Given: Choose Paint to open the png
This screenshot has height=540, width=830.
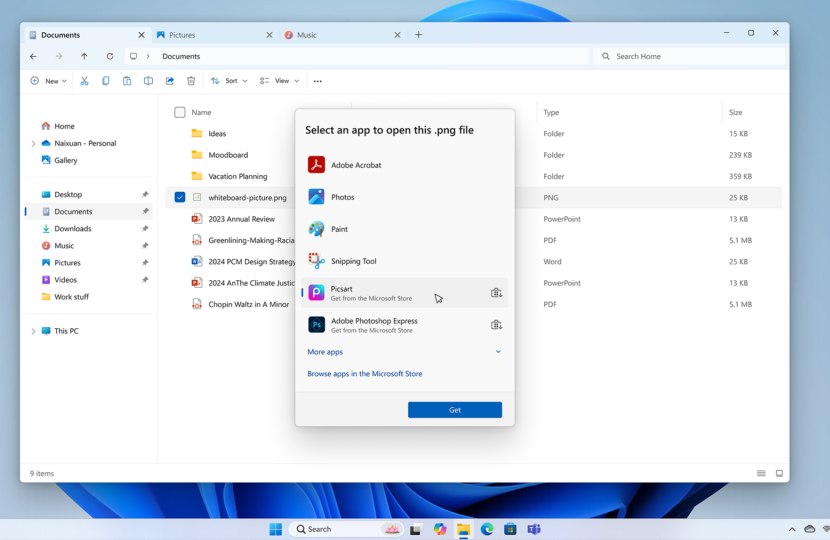Looking at the screenshot, I should (x=404, y=229).
